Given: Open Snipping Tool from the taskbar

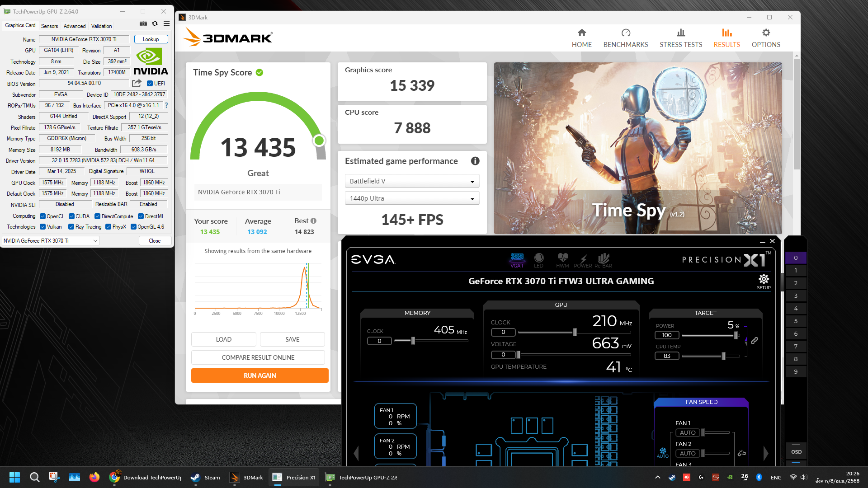Looking at the screenshot, I should pos(54,477).
